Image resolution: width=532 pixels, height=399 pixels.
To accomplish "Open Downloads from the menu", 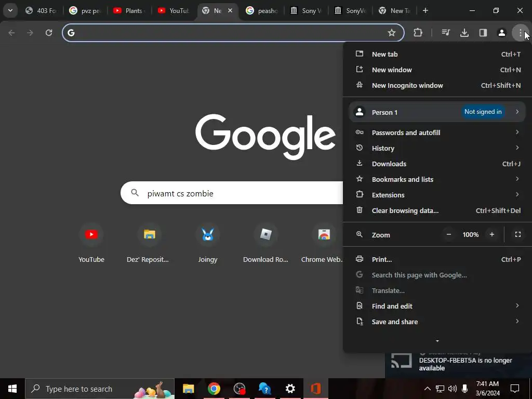I will [x=437, y=164].
